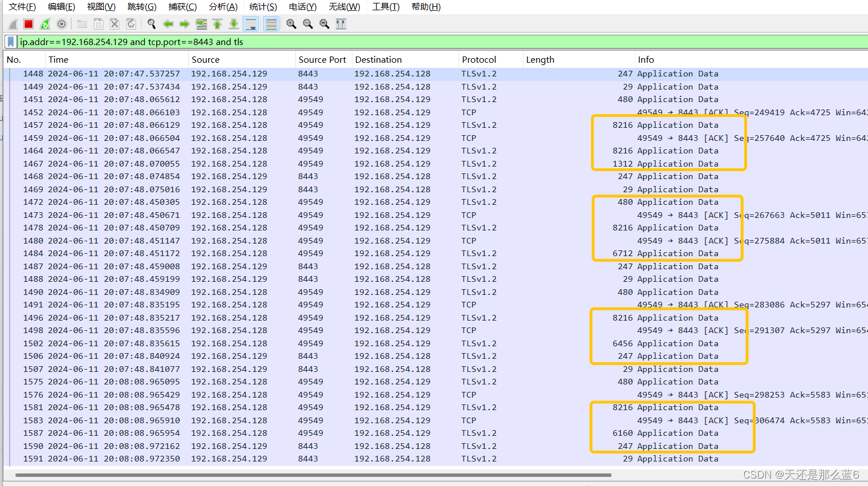Image resolution: width=868 pixels, height=486 pixels.
Task: Sort by the Source Port column header
Action: point(323,60)
